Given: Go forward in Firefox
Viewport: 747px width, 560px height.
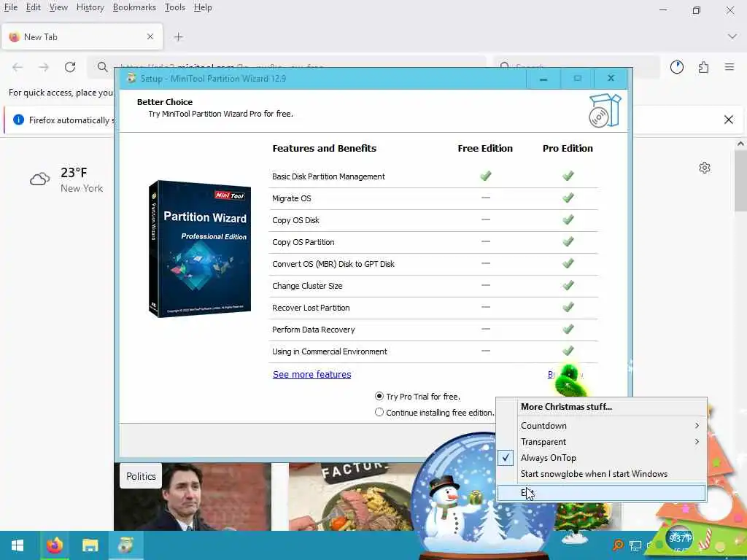Looking at the screenshot, I should pos(44,67).
